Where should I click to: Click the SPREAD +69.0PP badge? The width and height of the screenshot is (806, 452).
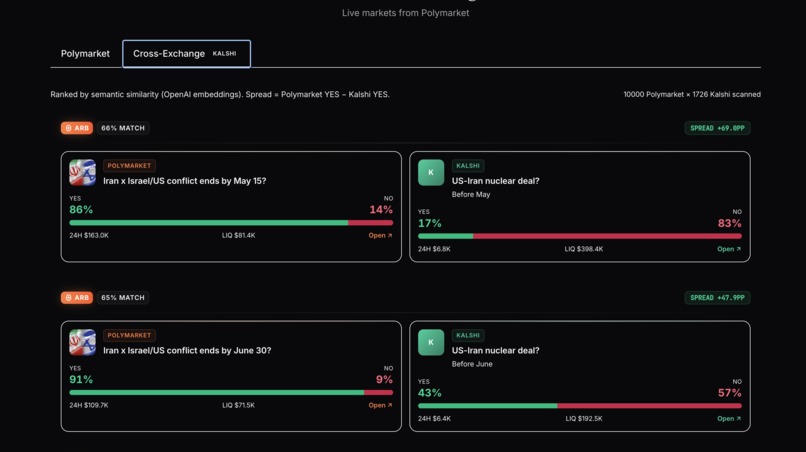pos(717,128)
